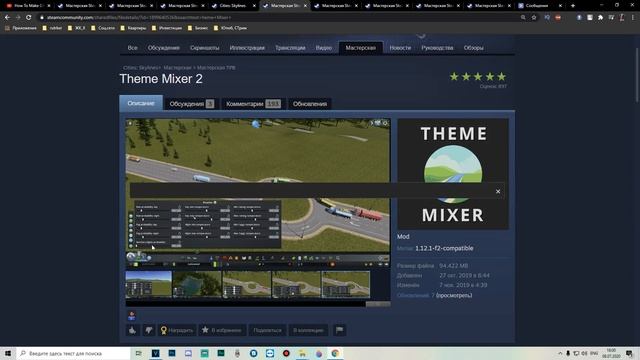Select Трансляции in the community nav bar

coord(290,48)
